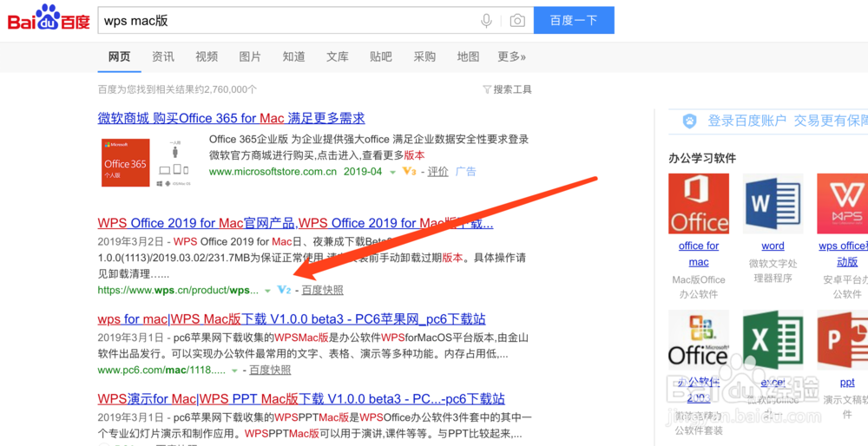Open the ppt app icon
Image resolution: width=868 pixels, height=446 pixels.
click(x=843, y=340)
